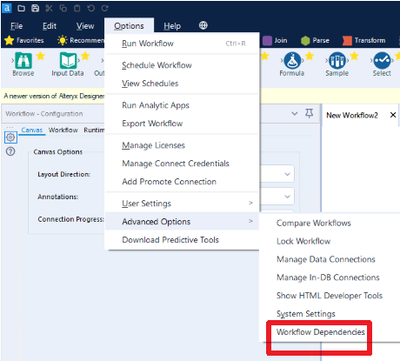Image resolution: width=400 pixels, height=361 pixels.
Task: Click the Undo arrow icon
Action: point(91,8)
